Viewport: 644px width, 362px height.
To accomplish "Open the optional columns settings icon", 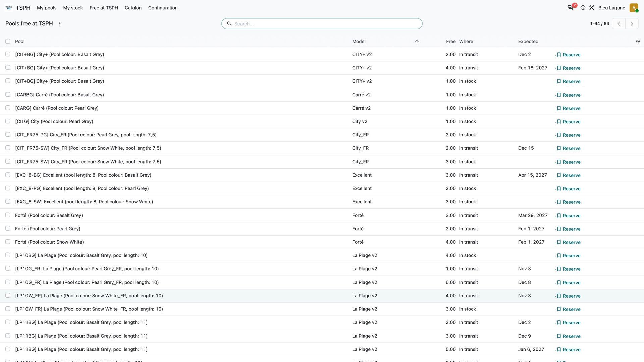I will pyautogui.click(x=638, y=42).
